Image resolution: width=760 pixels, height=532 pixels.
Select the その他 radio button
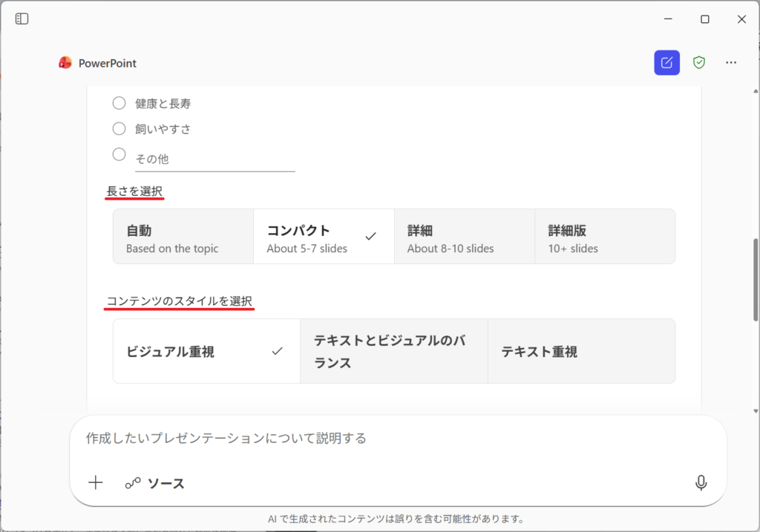(x=119, y=154)
